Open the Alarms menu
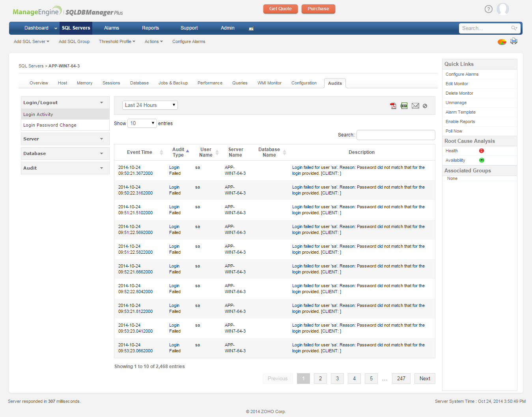Viewport: 532px width, 417px height. [x=112, y=28]
